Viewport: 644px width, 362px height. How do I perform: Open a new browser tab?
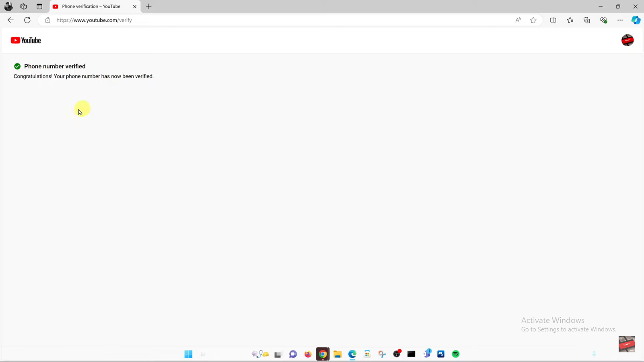(x=149, y=6)
